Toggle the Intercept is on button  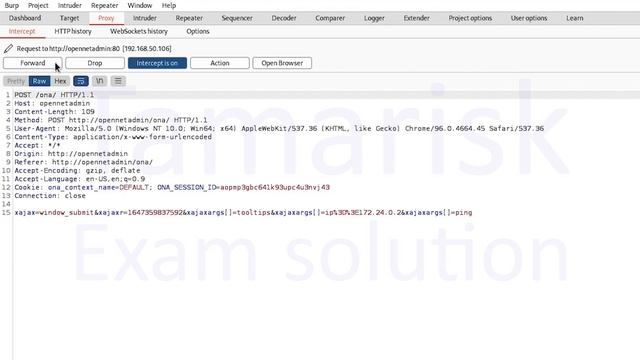point(157,63)
